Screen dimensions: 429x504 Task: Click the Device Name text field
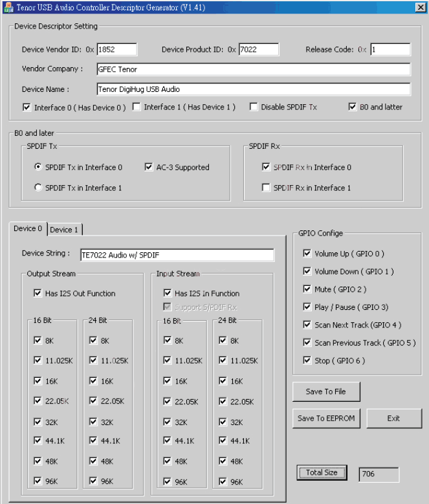[x=254, y=89]
